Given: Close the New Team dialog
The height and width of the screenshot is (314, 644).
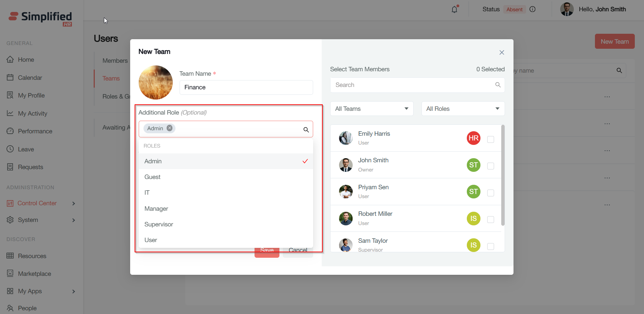Looking at the screenshot, I should click(502, 53).
